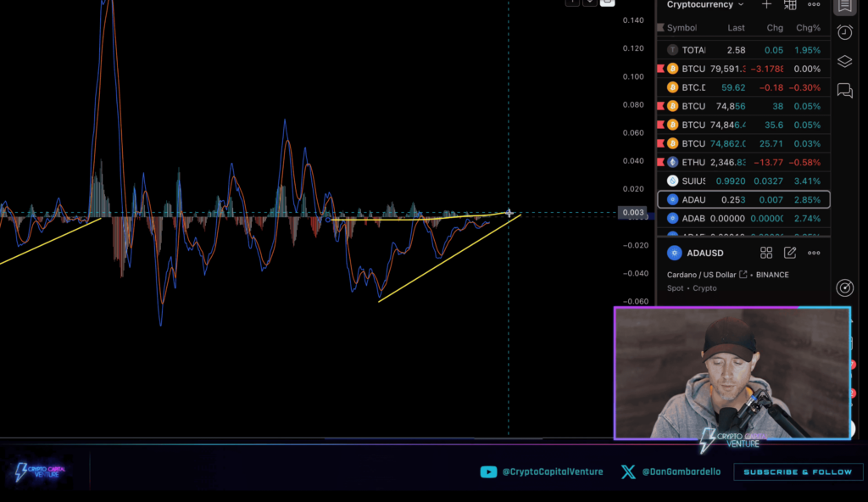Click the 2,346.83 last price cell
The image size is (868, 502).
point(728,162)
